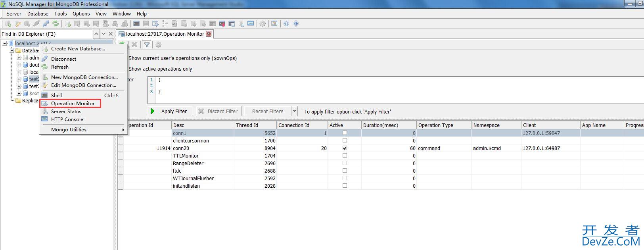Viewport: 644px width, 250px height.
Task: Click the find previous up arrow
Action: [x=96, y=34]
